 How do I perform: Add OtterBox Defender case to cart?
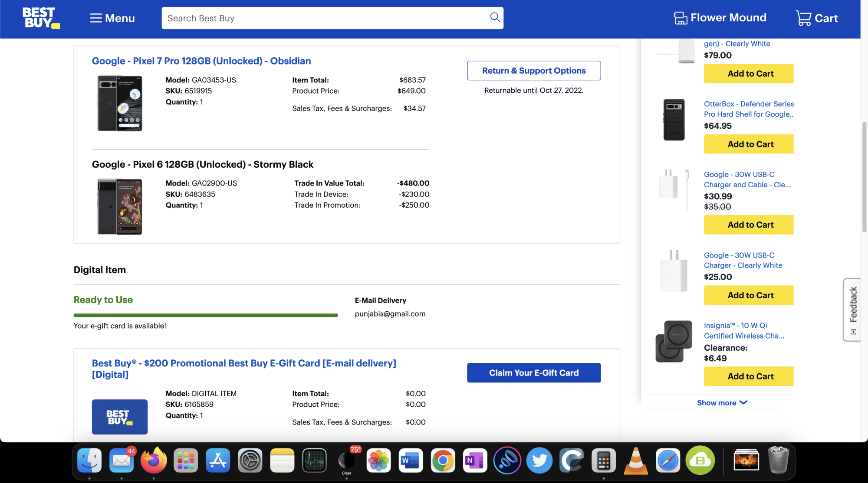(x=749, y=144)
